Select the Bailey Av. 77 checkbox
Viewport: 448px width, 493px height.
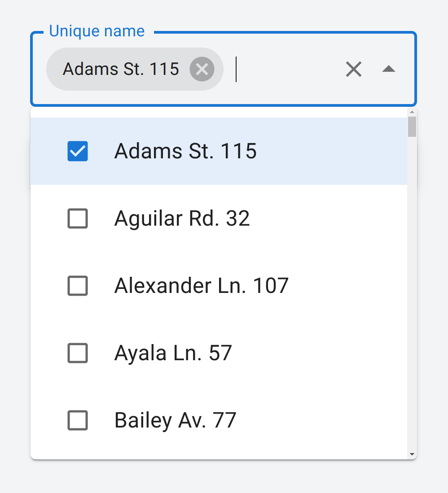point(78,420)
